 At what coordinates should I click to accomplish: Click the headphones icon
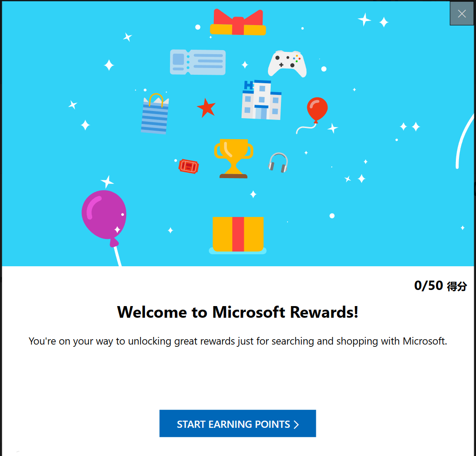(278, 163)
